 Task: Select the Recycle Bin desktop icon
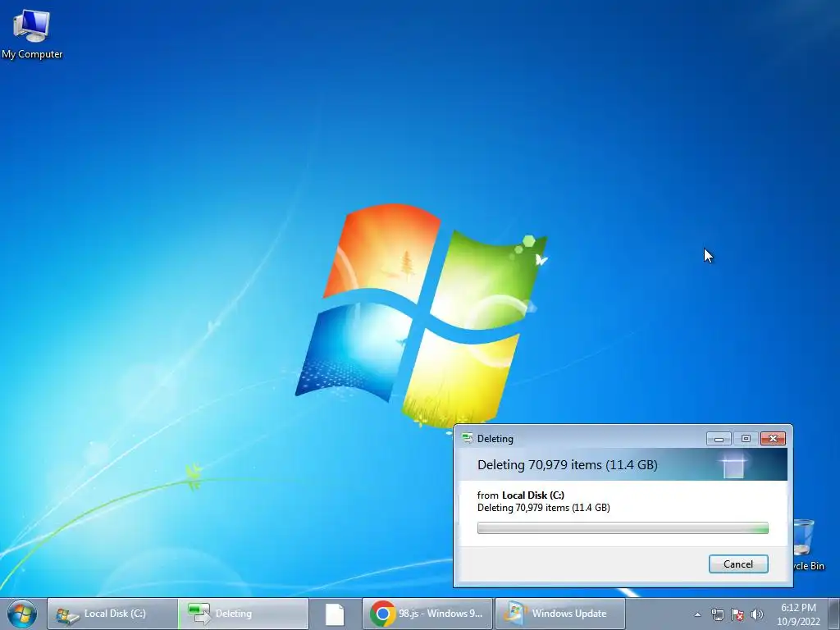[808, 545]
